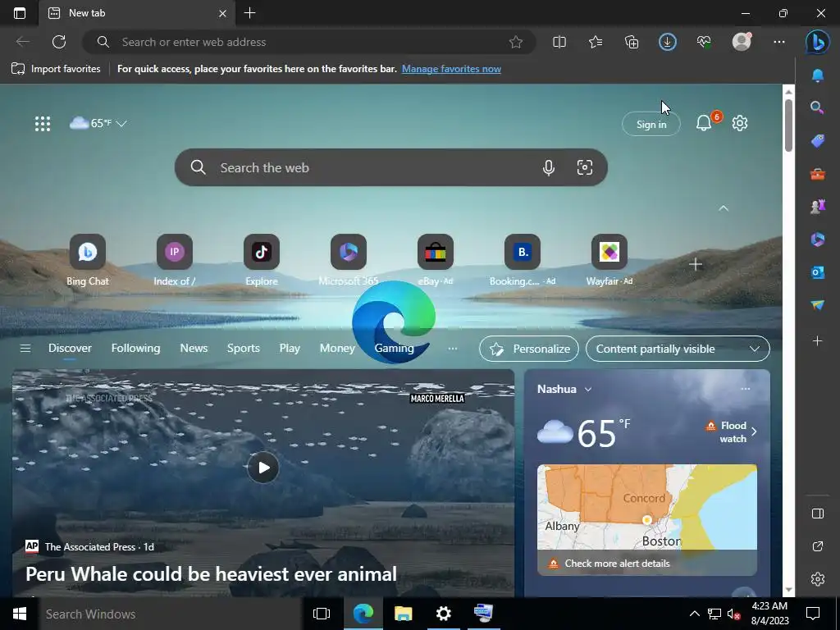
Task: Expand the Nashua location dropdown
Action: pos(564,390)
